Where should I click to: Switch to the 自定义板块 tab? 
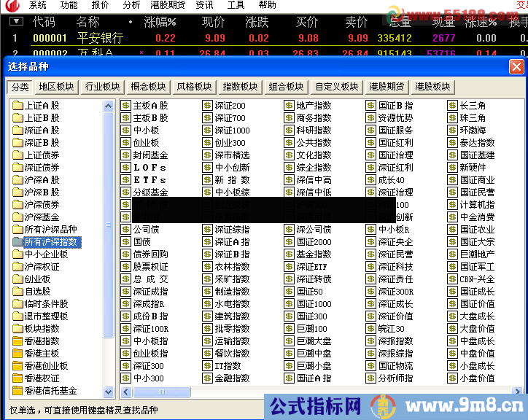337,87
